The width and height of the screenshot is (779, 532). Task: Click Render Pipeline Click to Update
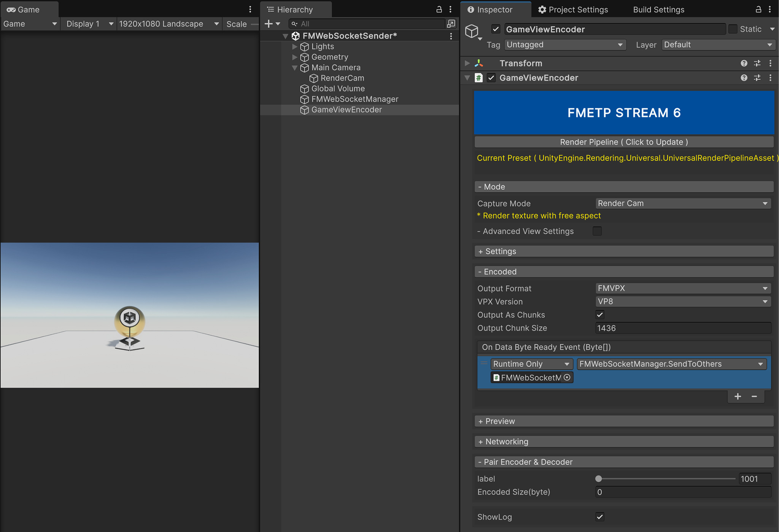(623, 142)
